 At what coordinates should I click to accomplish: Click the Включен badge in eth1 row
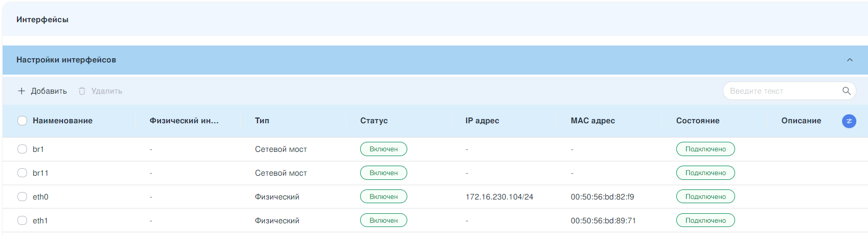pyautogui.click(x=383, y=221)
